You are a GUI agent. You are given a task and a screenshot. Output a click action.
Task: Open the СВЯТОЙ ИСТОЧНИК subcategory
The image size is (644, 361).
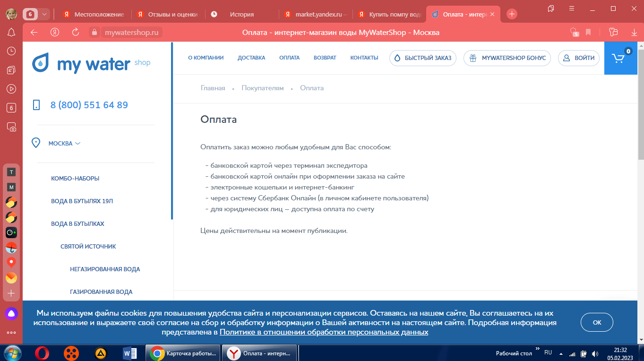[x=88, y=247]
